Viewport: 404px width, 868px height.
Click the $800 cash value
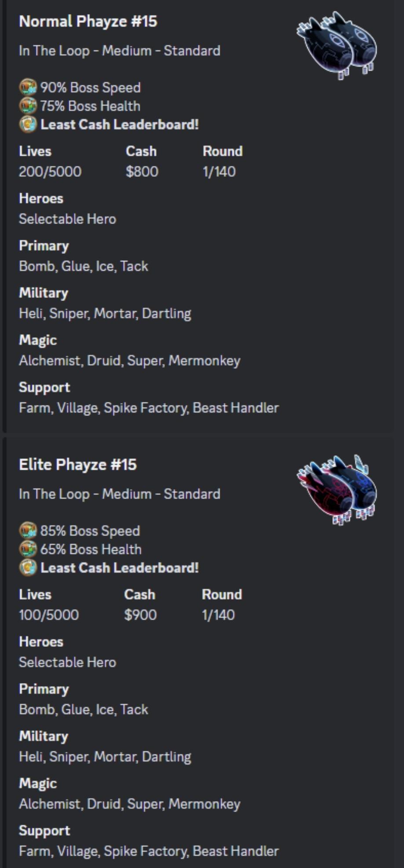click(142, 172)
